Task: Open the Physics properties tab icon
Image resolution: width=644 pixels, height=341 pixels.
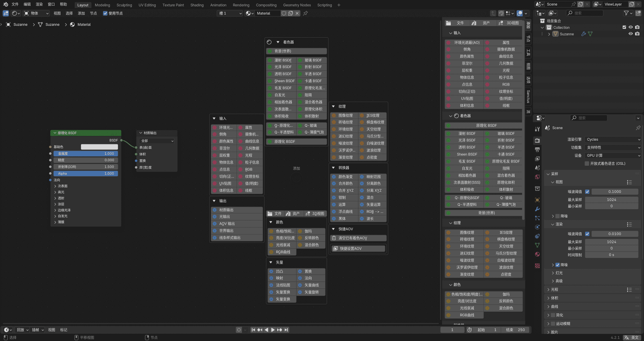Action: point(537,227)
